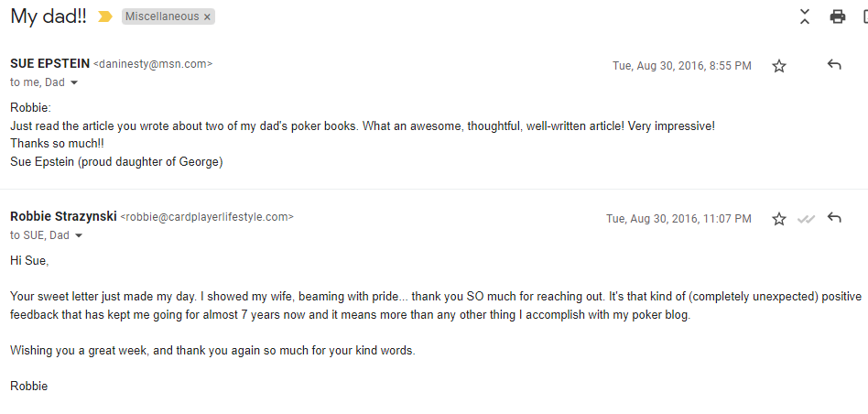Star Sue Epstein's message
Image resolution: width=868 pixels, height=414 pixels.
[x=779, y=66]
